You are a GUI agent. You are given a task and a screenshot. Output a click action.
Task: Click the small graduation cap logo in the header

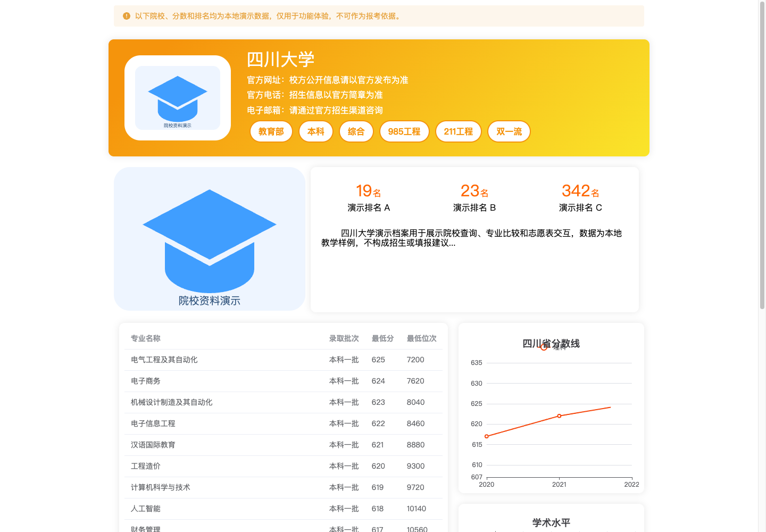(178, 98)
